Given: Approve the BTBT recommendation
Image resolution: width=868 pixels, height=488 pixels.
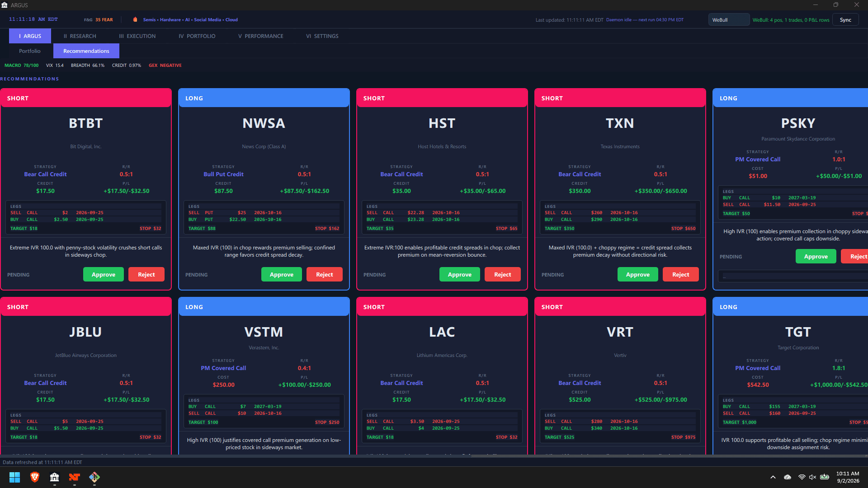Looking at the screenshot, I should (x=104, y=274).
